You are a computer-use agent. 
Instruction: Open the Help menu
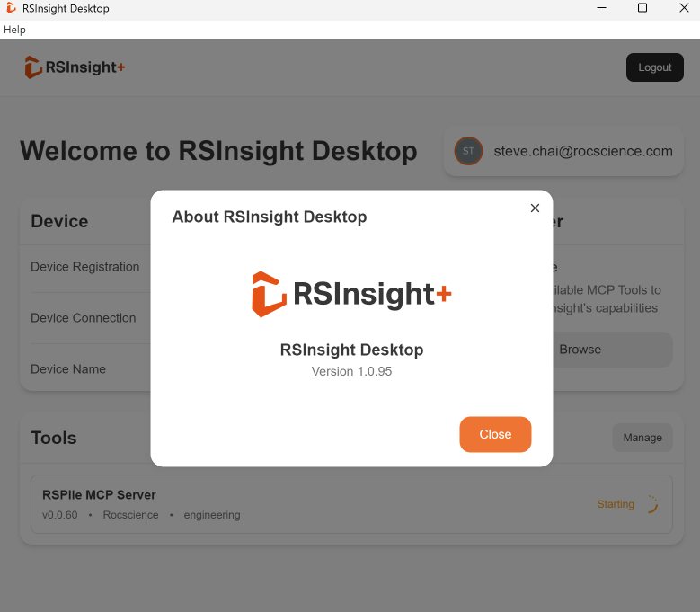(14, 30)
